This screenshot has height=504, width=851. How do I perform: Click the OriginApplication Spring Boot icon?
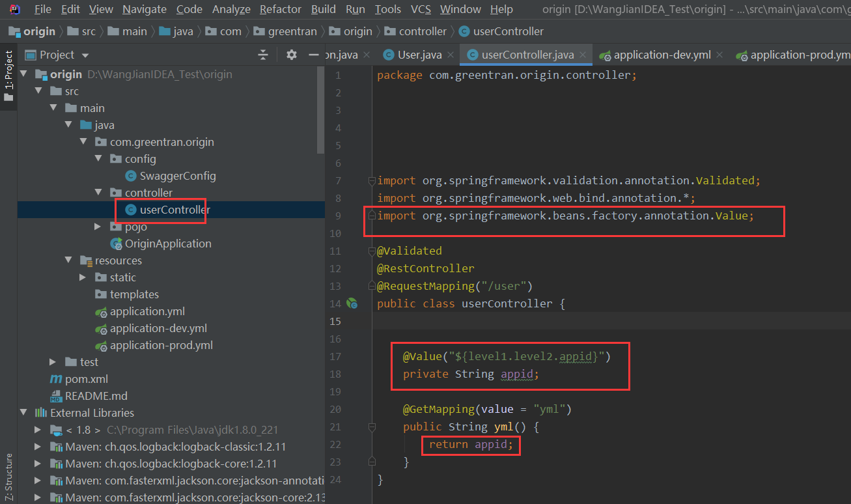click(x=116, y=244)
